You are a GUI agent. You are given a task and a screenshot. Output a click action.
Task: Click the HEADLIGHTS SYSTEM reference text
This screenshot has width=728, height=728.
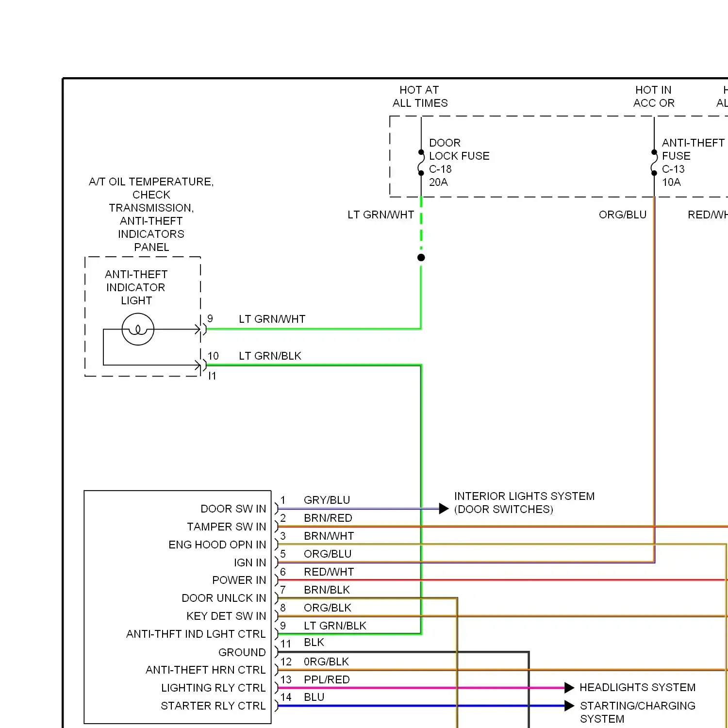[x=637, y=687]
